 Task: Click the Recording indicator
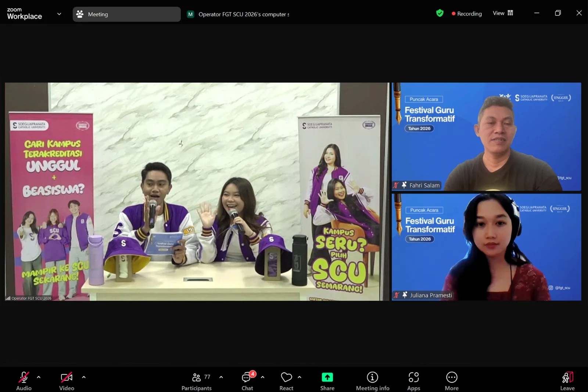point(467,14)
